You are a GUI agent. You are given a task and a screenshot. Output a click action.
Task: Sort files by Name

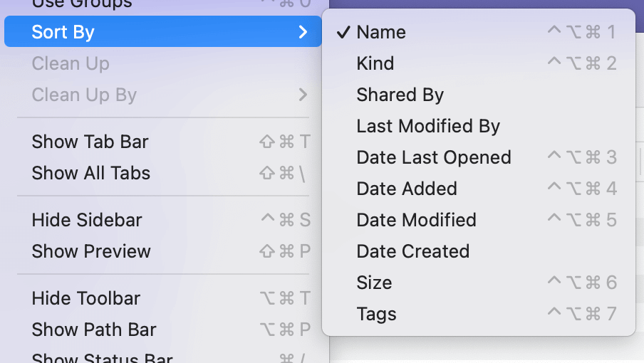point(381,32)
